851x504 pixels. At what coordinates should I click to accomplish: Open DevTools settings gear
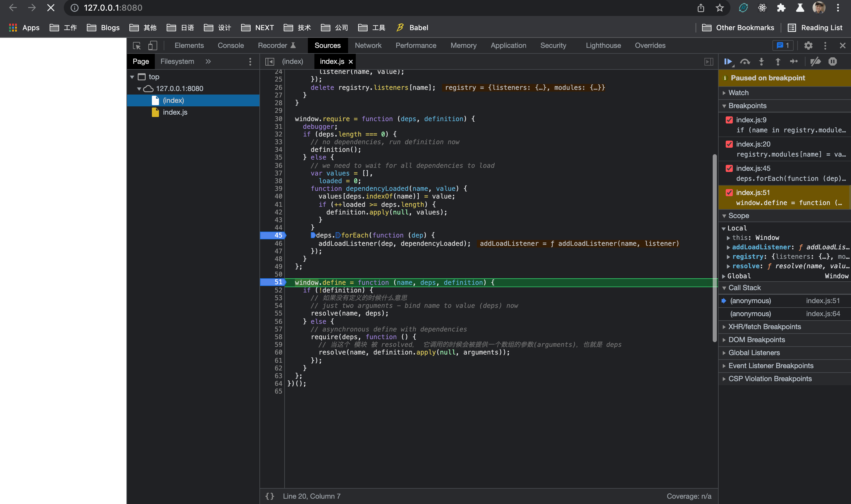808,45
